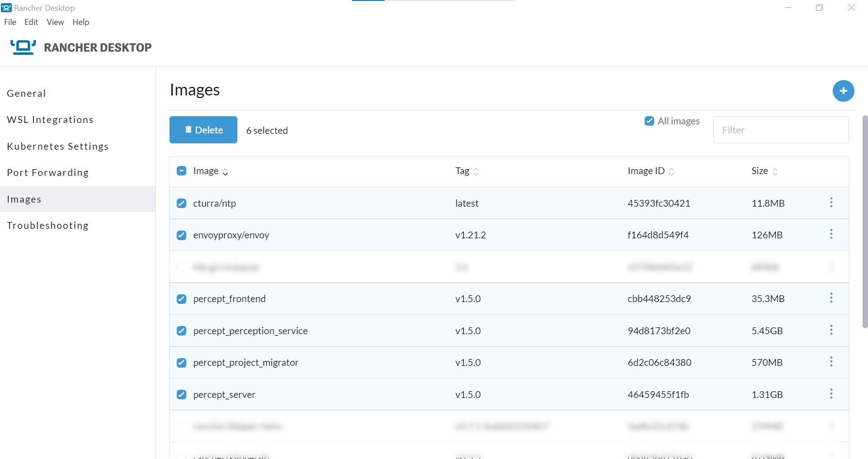Screen dimensions: 868x459
Task: Click the v1.21.2 tag value
Action: click(x=471, y=235)
